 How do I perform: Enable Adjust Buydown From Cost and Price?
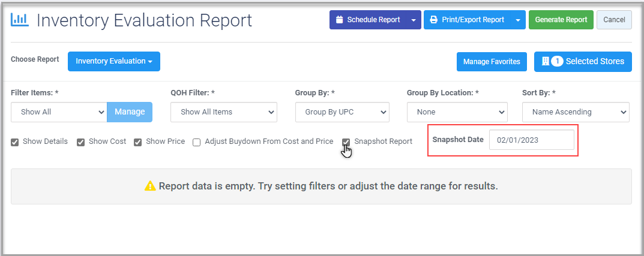[x=197, y=142]
